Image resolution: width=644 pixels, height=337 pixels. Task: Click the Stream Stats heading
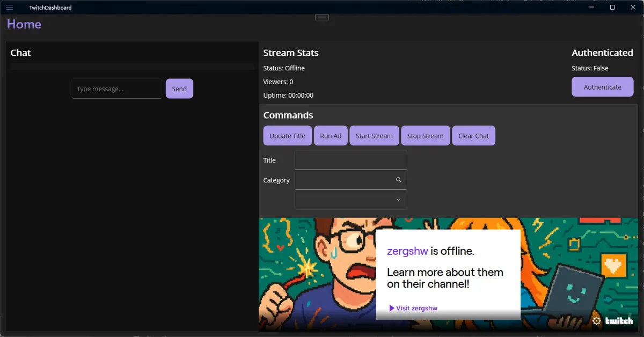pos(291,53)
